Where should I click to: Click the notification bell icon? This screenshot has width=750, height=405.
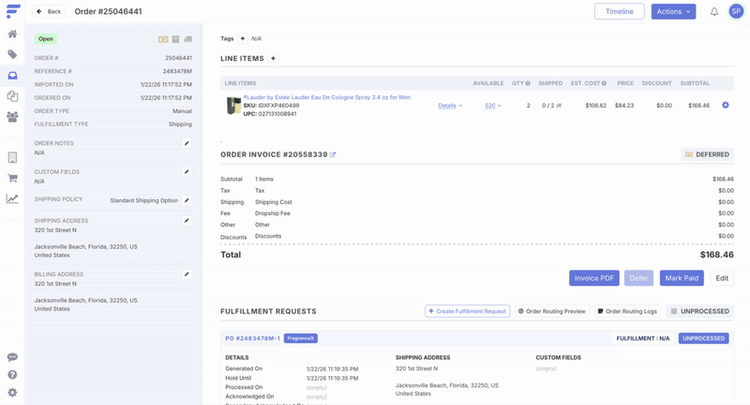point(714,12)
